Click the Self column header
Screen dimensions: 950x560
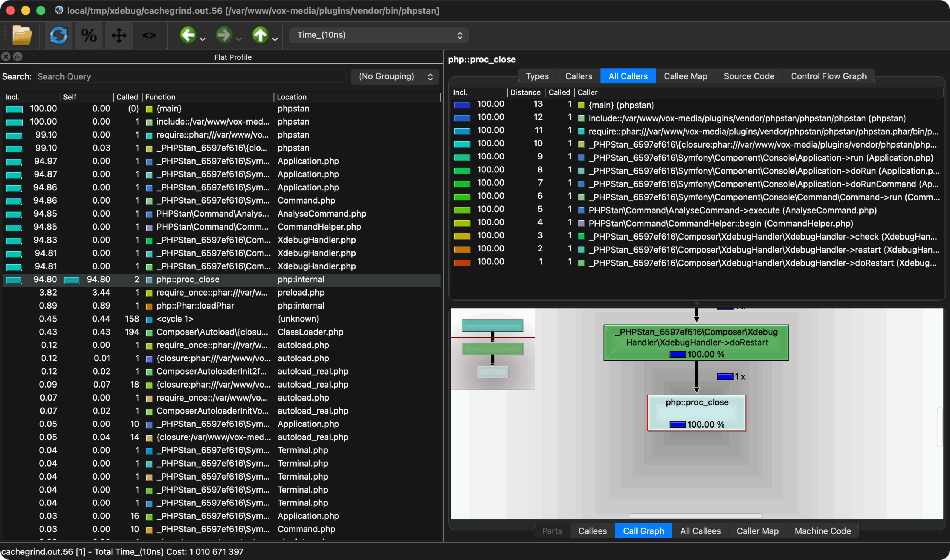(x=70, y=97)
